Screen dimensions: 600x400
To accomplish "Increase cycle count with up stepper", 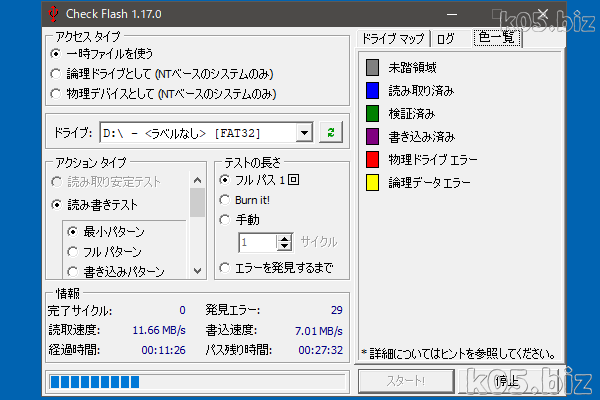I will click(284, 238).
